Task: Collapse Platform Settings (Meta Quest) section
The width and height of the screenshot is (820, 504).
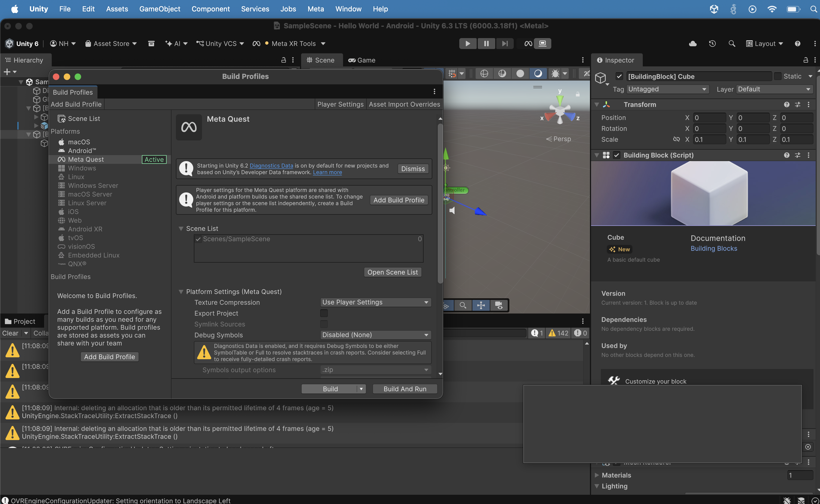Action: [x=181, y=292]
